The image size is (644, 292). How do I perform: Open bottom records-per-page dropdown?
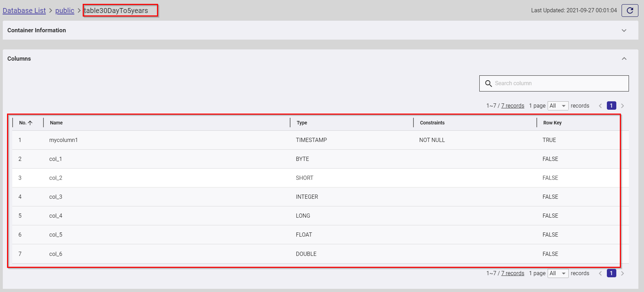pyautogui.click(x=558, y=273)
